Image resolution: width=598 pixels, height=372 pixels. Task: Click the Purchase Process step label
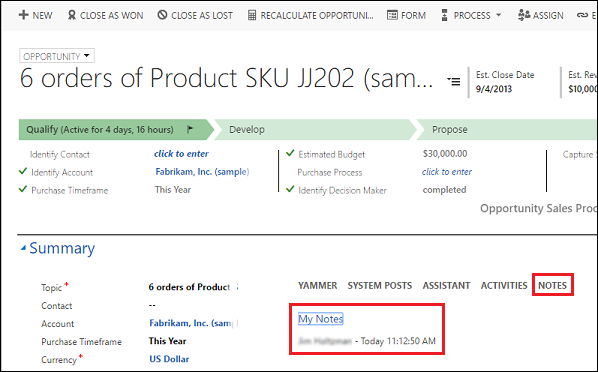click(330, 172)
